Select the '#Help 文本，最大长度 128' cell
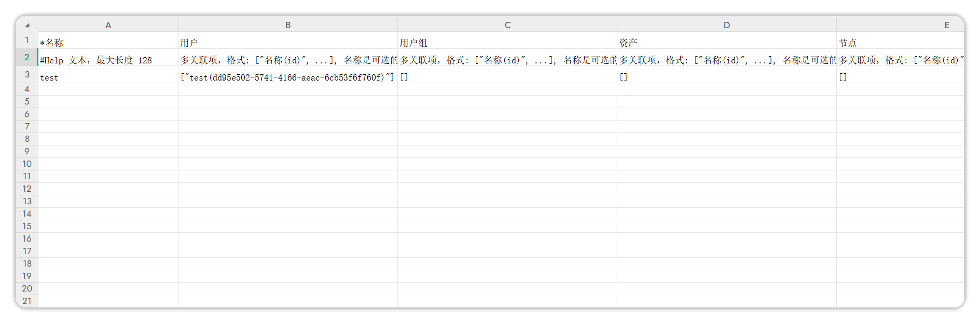 (108, 60)
